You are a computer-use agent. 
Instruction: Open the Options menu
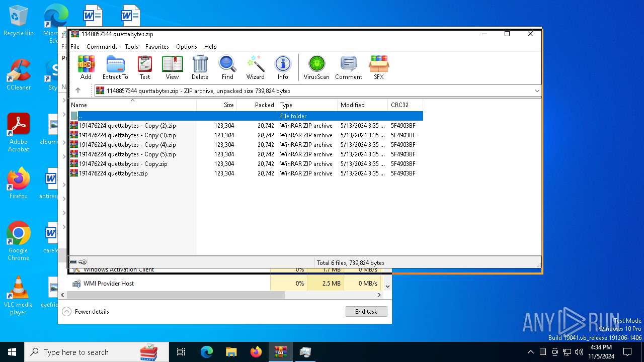click(x=187, y=46)
